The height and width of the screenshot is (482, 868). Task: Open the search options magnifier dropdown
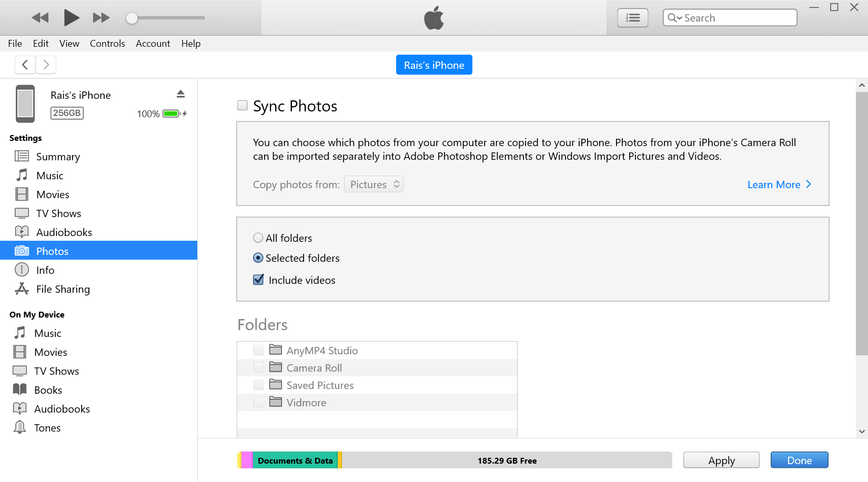674,18
